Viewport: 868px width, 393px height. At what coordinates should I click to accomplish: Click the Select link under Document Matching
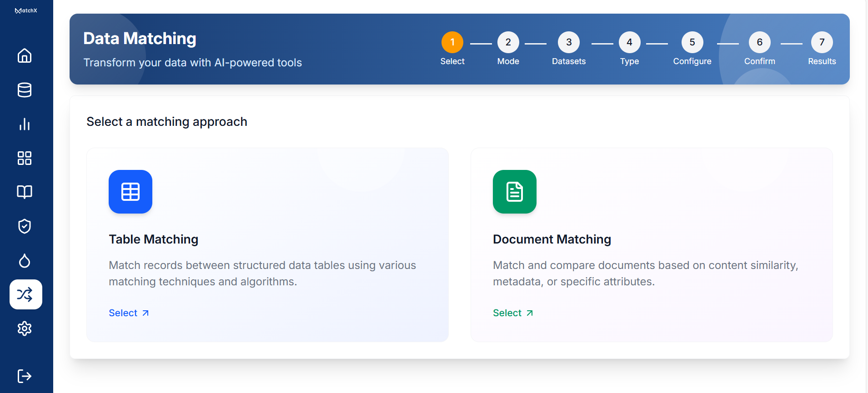click(x=513, y=313)
